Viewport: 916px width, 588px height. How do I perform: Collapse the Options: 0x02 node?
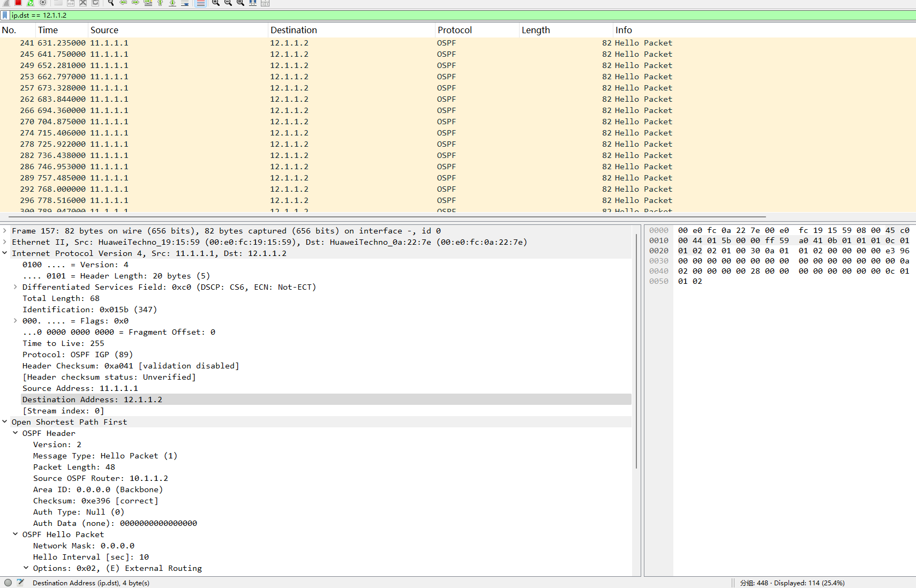coord(26,568)
